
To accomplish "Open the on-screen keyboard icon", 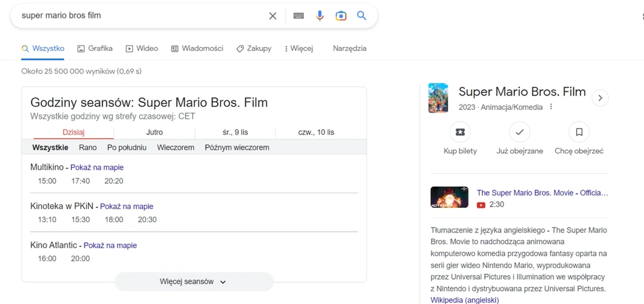I will (299, 16).
